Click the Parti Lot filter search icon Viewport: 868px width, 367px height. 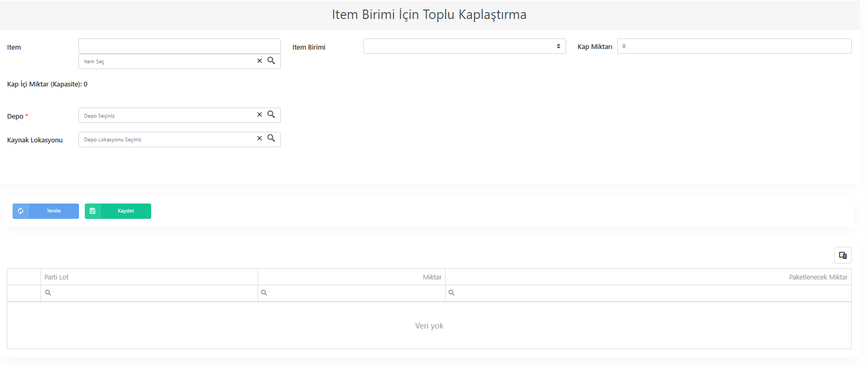pyautogui.click(x=48, y=293)
